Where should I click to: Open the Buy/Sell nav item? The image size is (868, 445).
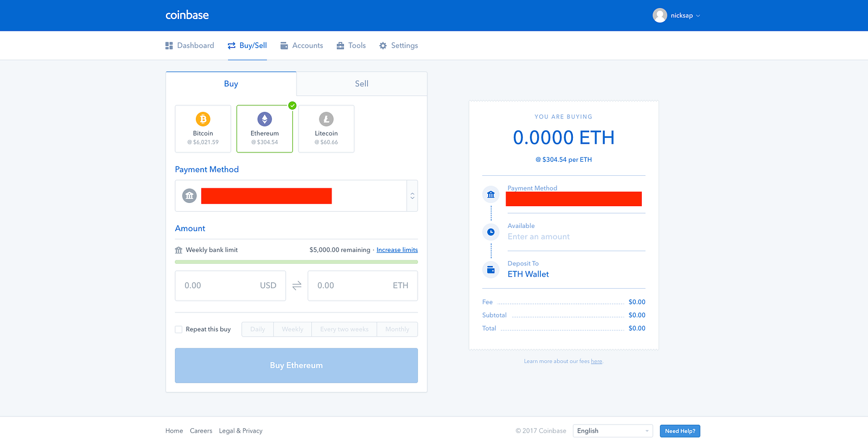tap(247, 46)
